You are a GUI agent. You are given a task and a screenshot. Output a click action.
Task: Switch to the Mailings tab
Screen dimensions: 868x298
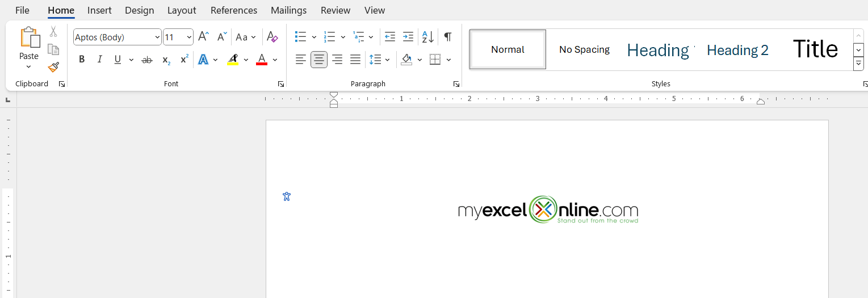click(x=288, y=10)
